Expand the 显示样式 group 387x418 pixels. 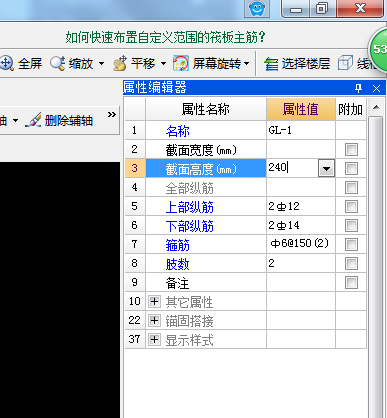154,339
